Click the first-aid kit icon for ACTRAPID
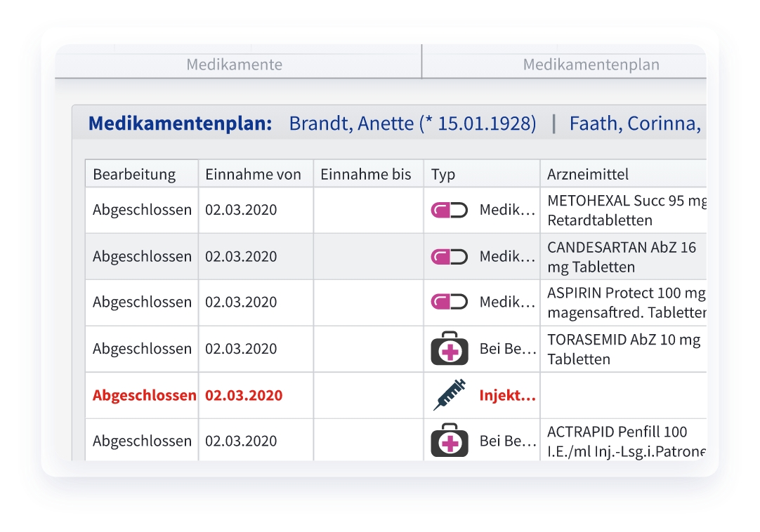The height and width of the screenshot is (532, 760). point(449,441)
